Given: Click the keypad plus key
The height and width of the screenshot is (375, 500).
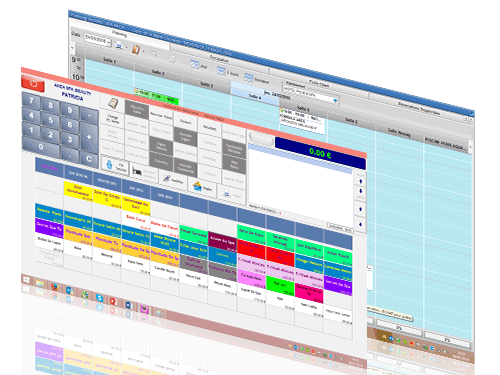Looking at the screenshot, I should [89, 137].
